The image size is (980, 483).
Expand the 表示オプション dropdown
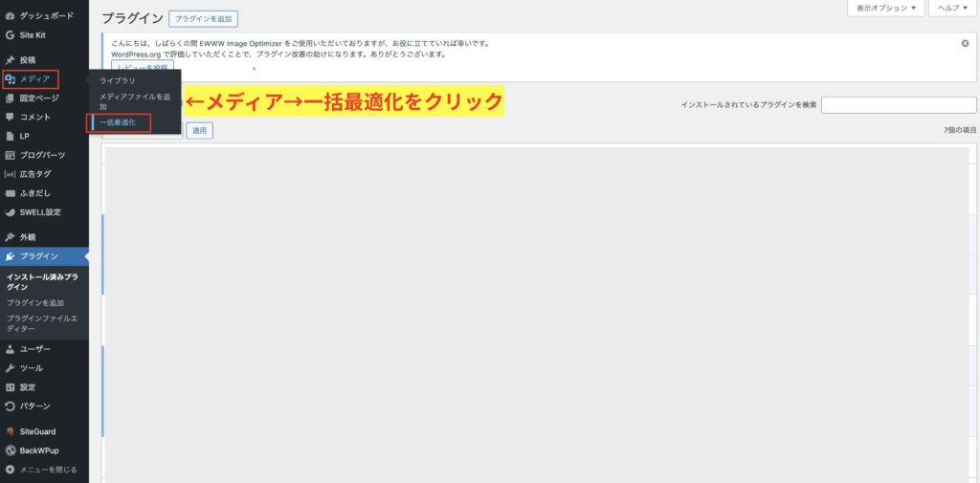click(886, 9)
